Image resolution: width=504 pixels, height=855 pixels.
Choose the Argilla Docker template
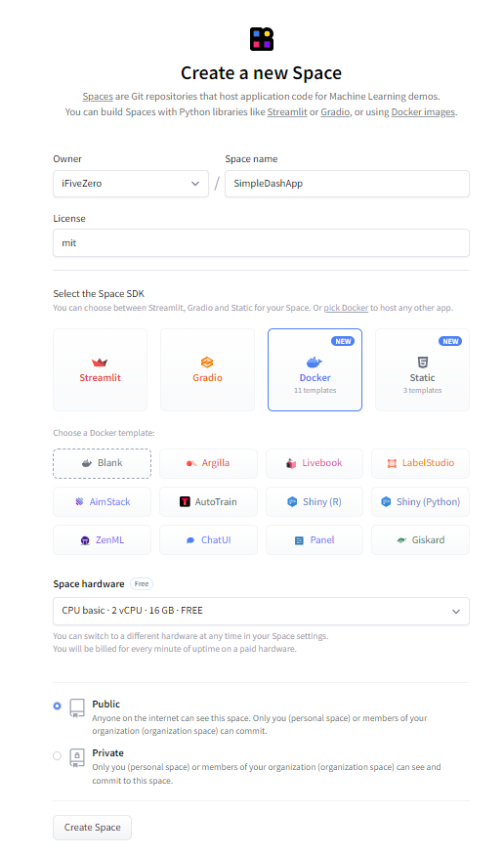click(208, 463)
